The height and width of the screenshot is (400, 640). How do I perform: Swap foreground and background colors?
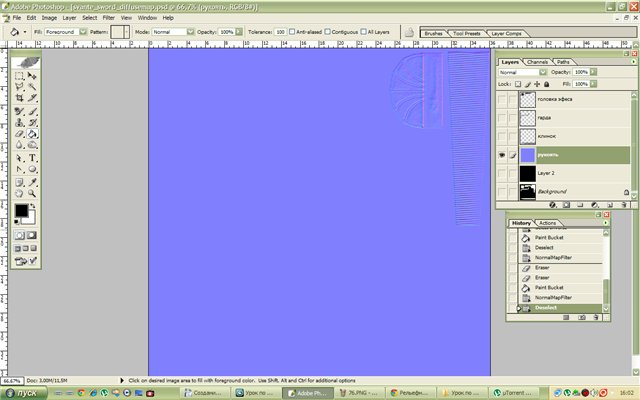coord(33,206)
